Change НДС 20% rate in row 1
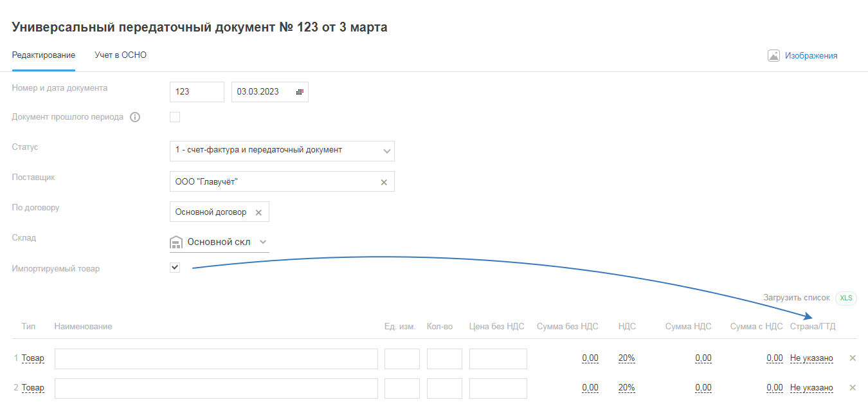Viewport: 868px width, 402px height. 626,358
